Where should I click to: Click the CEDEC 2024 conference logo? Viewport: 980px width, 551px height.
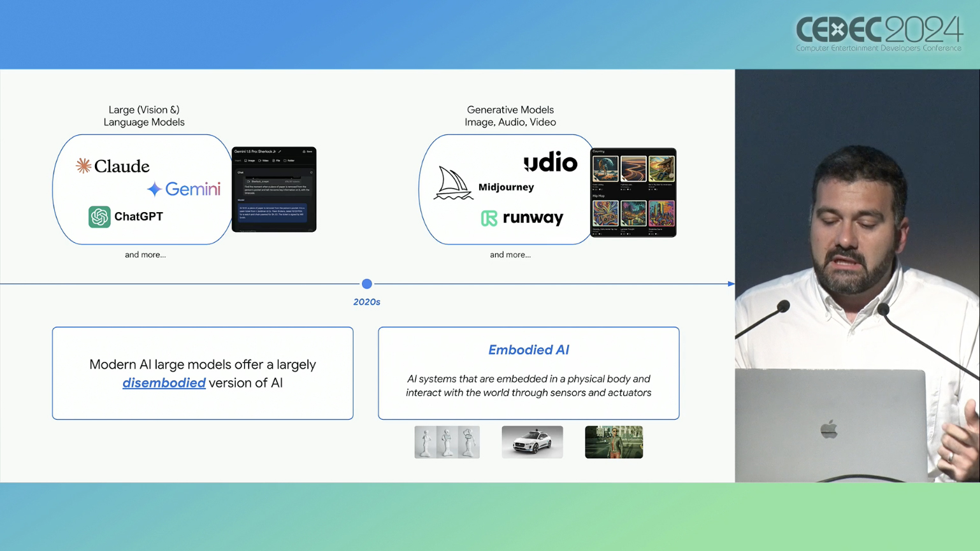coord(879,34)
